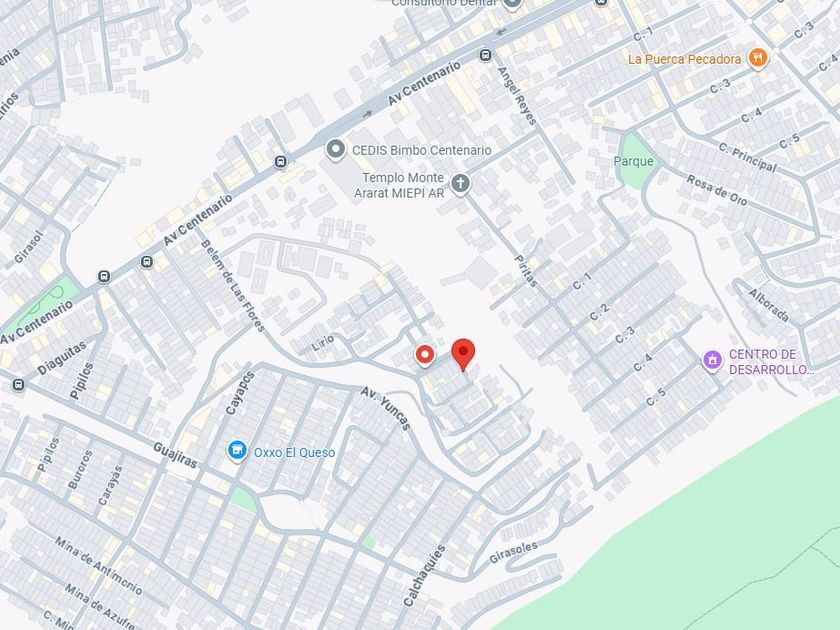The height and width of the screenshot is (630, 840).
Task: Select the CEDIS Bimbo Centenario text label
Action: click(422, 151)
